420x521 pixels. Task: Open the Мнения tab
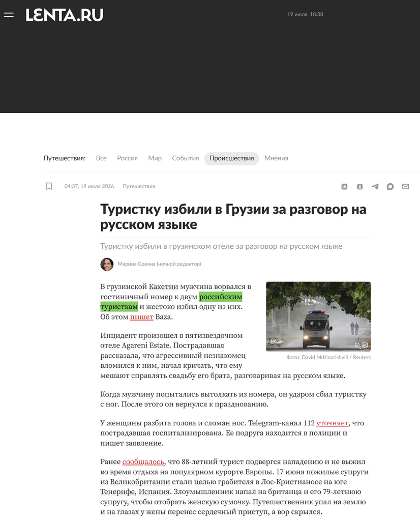tap(276, 158)
